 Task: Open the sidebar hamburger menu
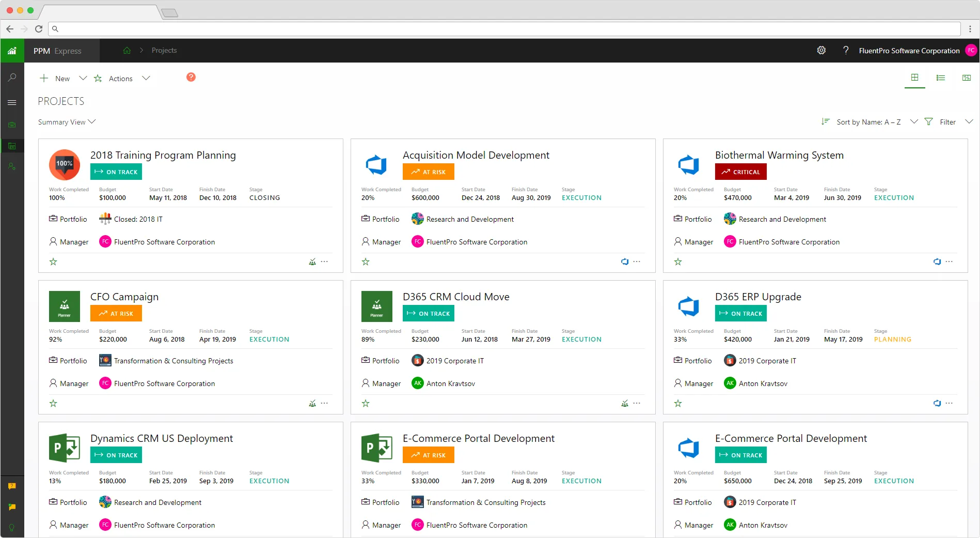(x=12, y=102)
